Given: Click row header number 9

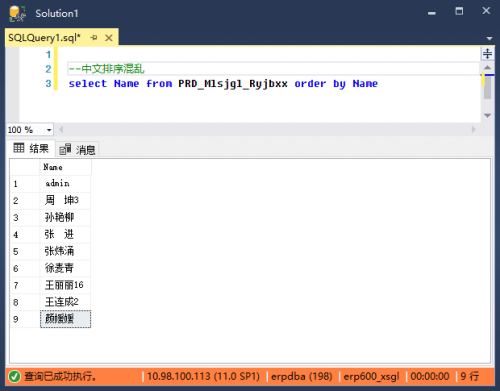Looking at the screenshot, I should point(25,319).
